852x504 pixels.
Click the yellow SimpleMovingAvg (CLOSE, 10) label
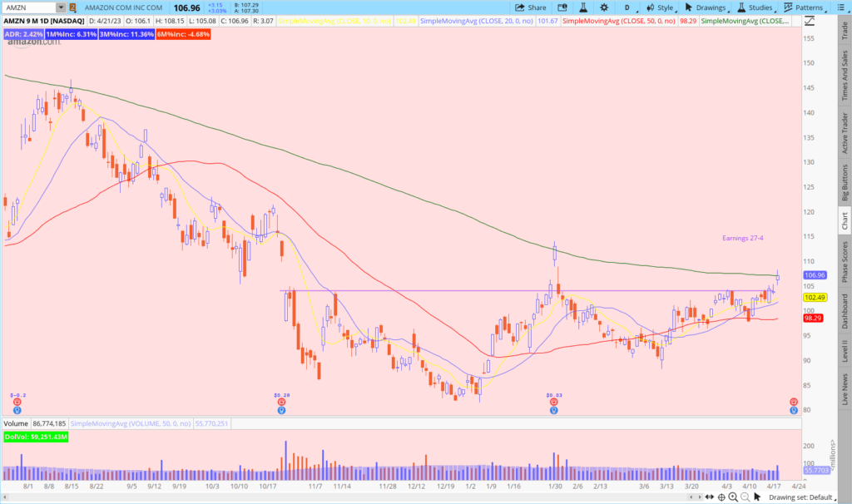[334, 21]
